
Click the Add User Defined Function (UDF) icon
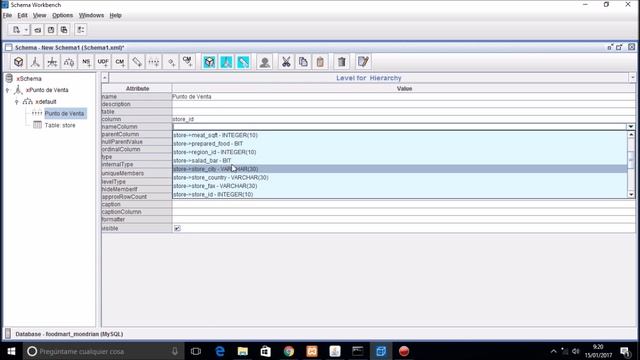pos(103,62)
